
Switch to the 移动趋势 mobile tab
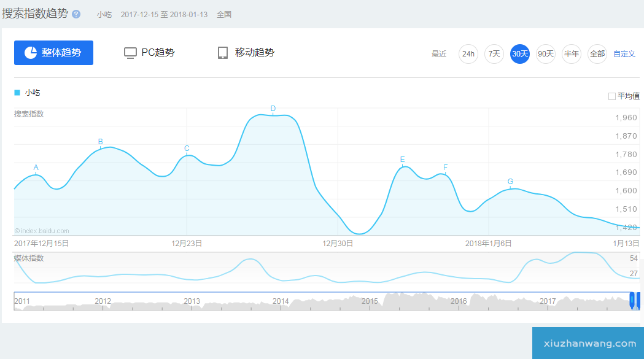(246, 53)
